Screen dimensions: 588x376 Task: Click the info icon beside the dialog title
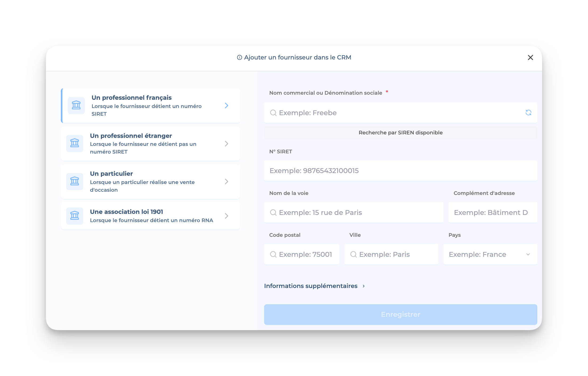239,57
